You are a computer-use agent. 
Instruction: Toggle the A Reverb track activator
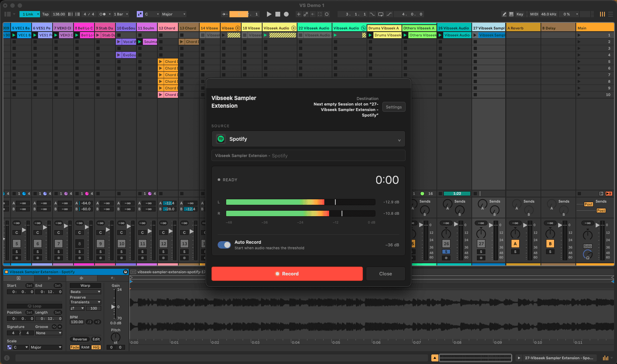coord(515,243)
